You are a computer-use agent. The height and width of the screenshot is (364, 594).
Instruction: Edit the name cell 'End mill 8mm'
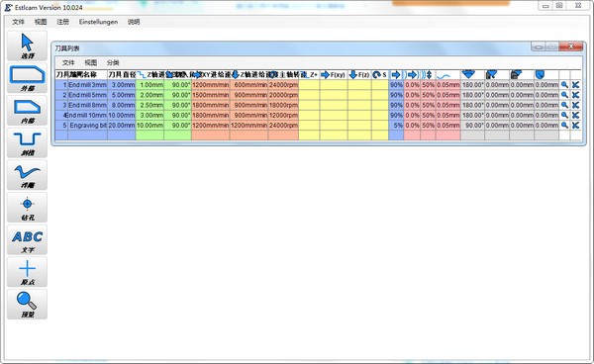click(87, 105)
